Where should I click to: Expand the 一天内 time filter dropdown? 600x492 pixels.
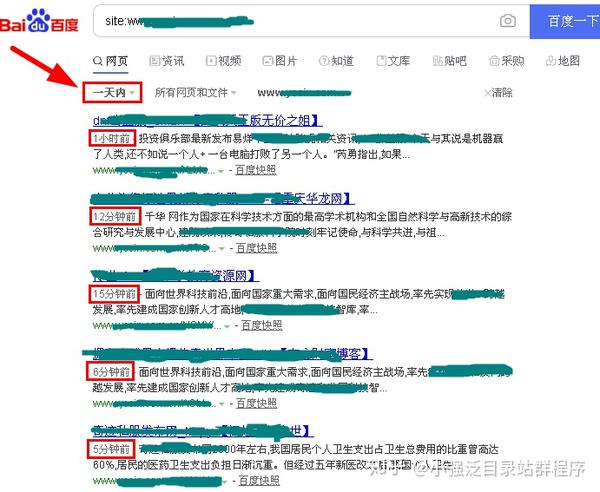click(113, 92)
